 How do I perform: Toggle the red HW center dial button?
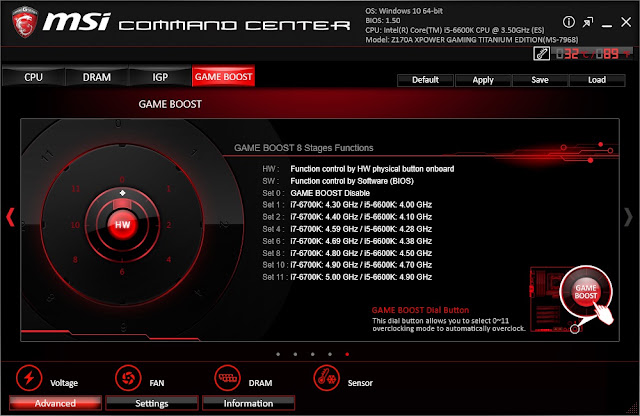[x=122, y=225]
